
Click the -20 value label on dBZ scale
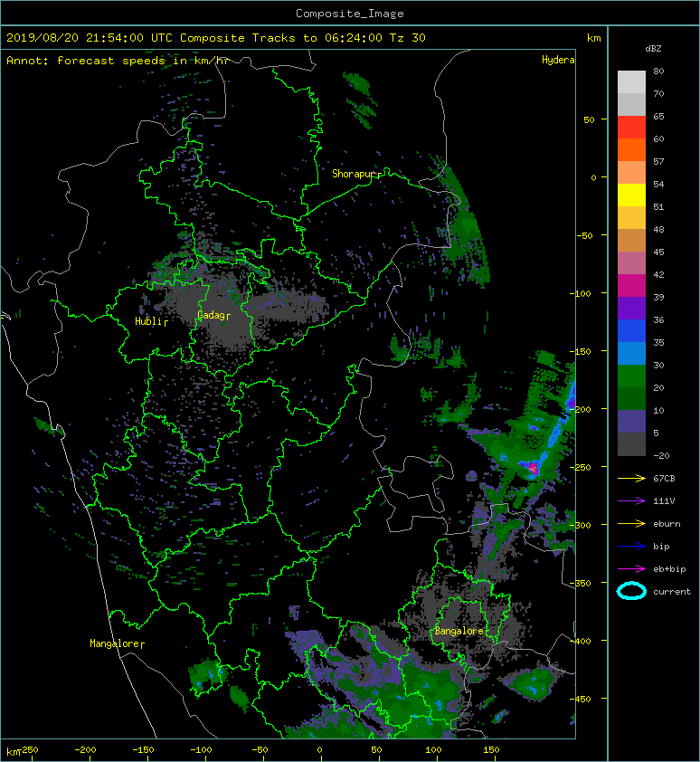[x=661, y=455]
